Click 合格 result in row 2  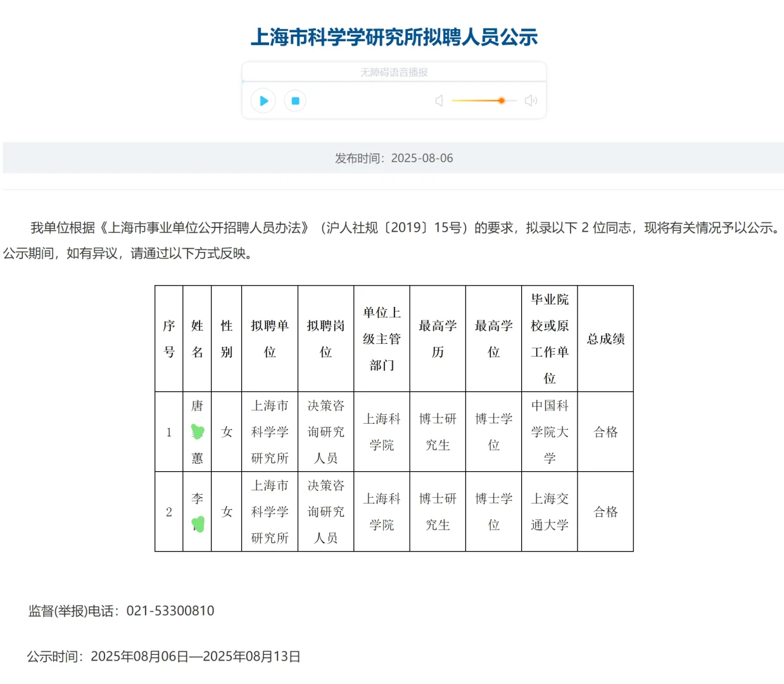[x=605, y=512]
